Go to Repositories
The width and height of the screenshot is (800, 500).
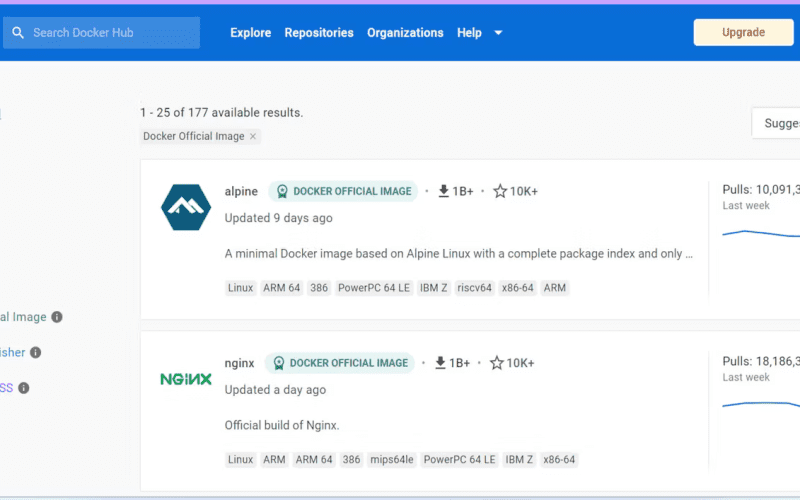tap(319, 33)
